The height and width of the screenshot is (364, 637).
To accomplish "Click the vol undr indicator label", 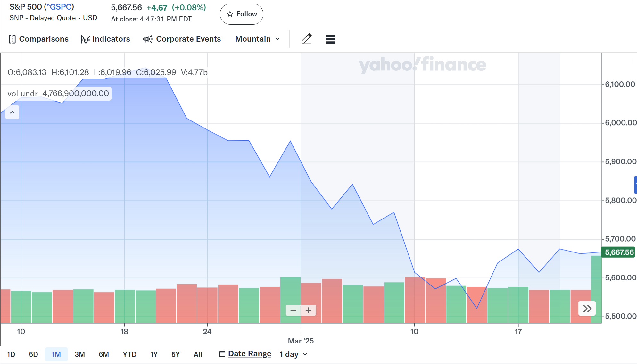I will click(22, 94).
